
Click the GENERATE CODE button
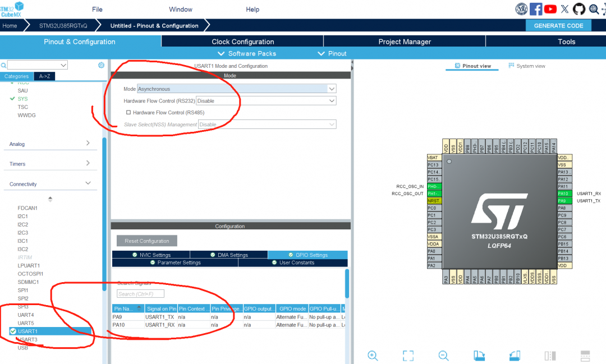pos(558,25)
